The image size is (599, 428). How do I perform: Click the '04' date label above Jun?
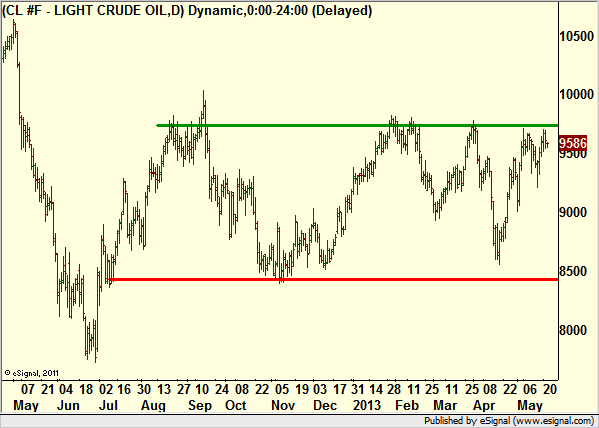(x=66, y=390)
